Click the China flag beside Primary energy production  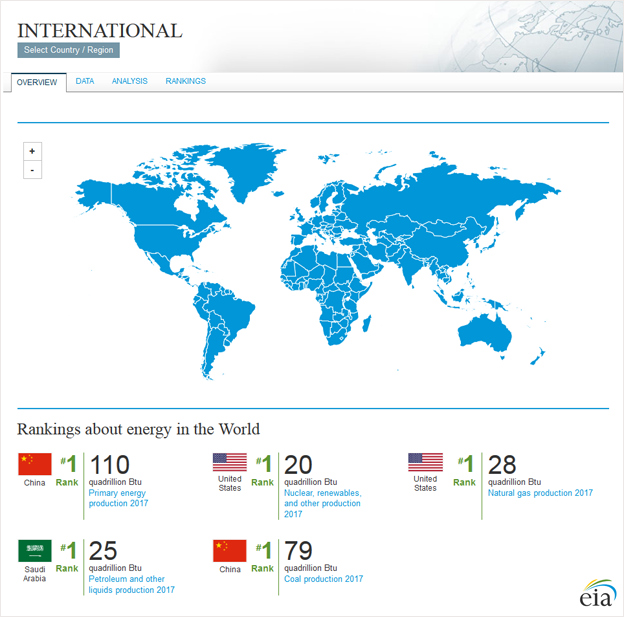(35, 464)
